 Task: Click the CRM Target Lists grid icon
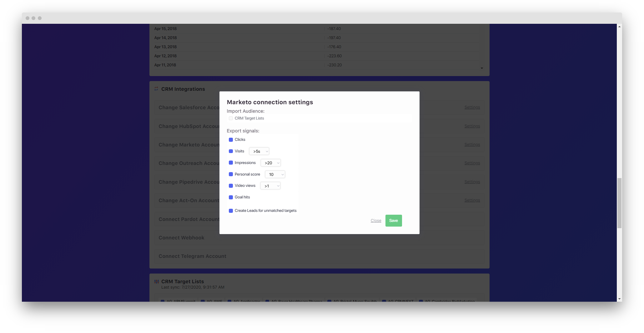(x=157, y=282)
